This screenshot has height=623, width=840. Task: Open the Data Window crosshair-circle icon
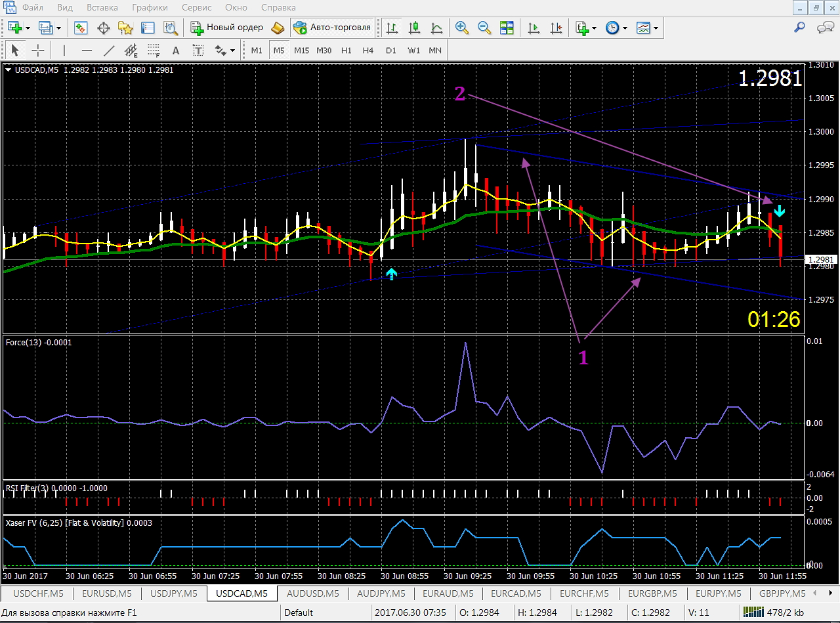coord(103,28)
